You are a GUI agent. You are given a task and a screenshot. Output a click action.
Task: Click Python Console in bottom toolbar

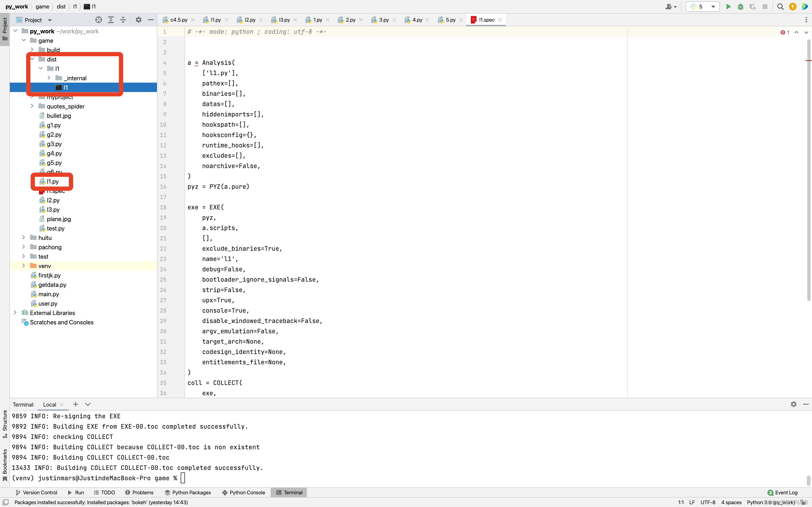(247, 492)
